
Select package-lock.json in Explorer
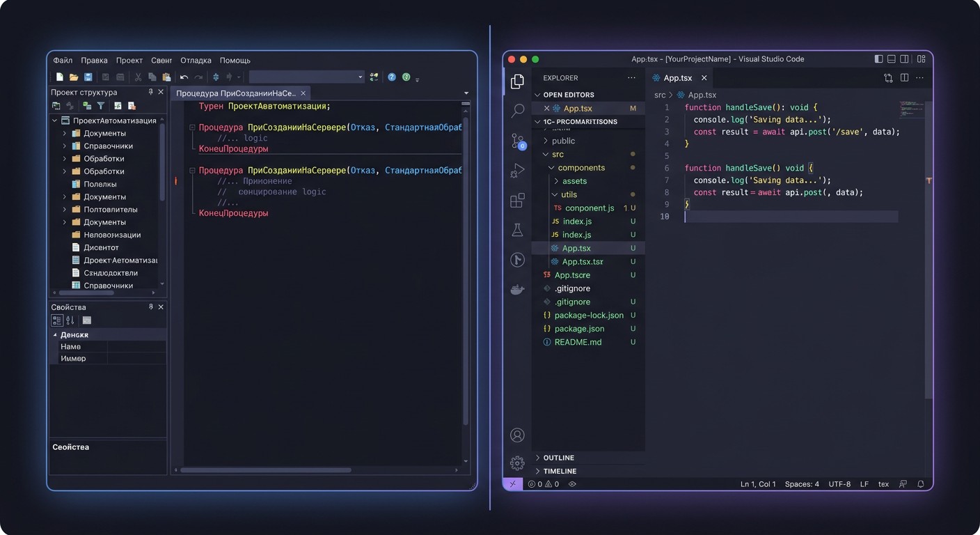click(x=589, y=315)
